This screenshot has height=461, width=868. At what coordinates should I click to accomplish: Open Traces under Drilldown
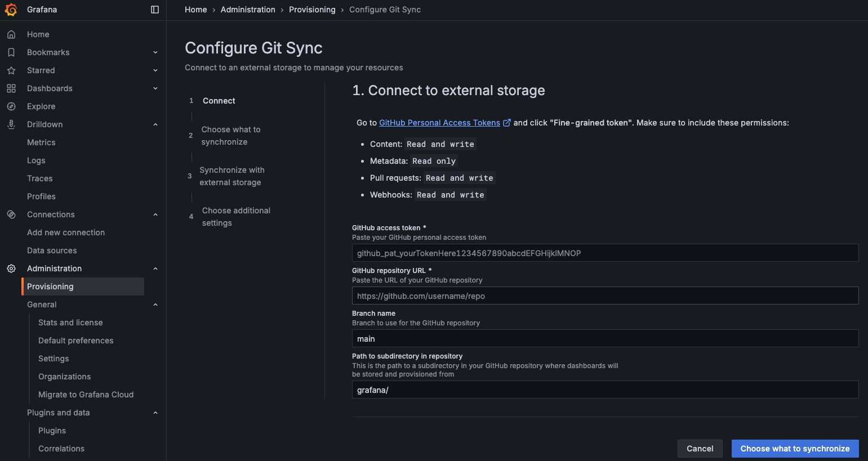click(x=40, y=178)
